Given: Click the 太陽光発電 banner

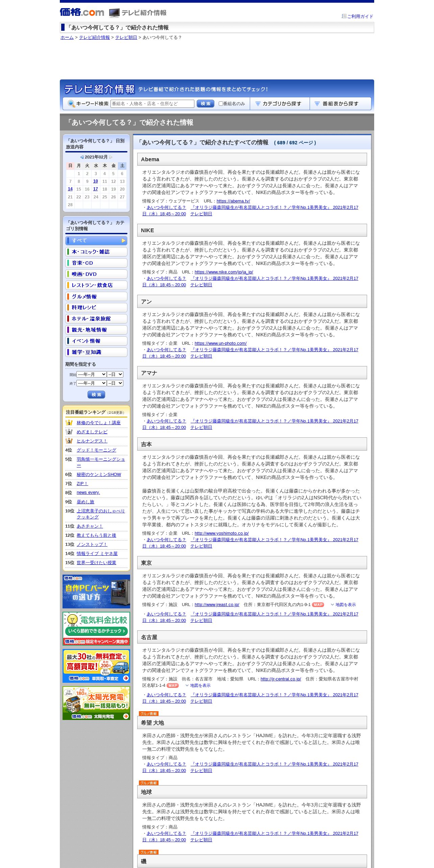Looking at the screenshot, I should click(96, 703).
